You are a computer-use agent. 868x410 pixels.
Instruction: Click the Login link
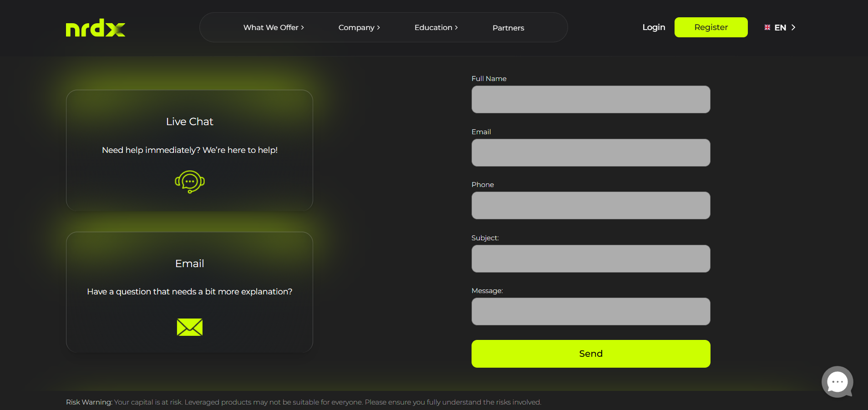[654, 27]
